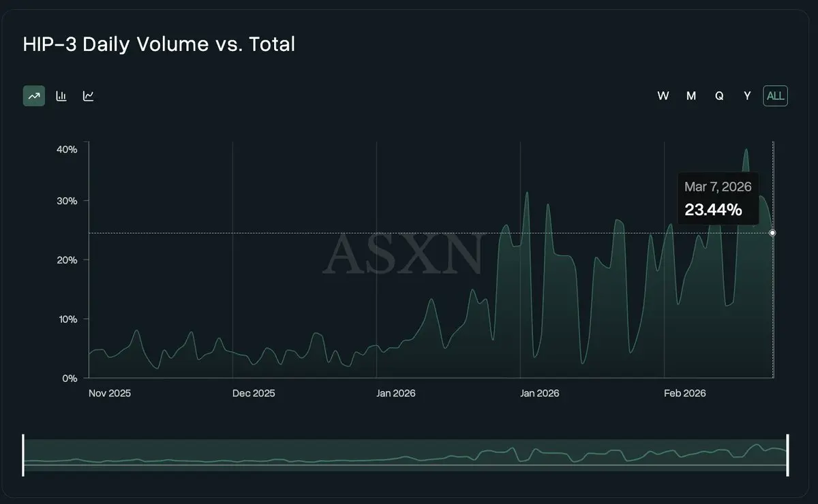This screenshot has width=818, height=504.
Task: Select the Y yearly range
Action: pos(747,96)
